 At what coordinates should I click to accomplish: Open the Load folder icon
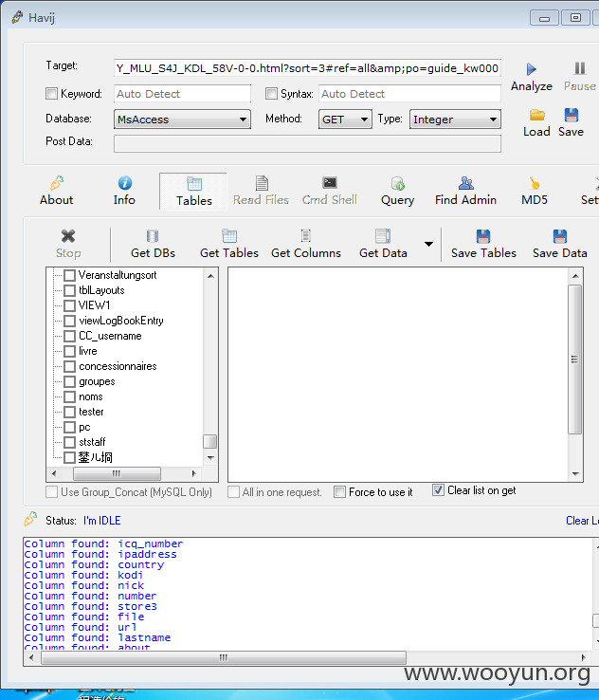click(x=536, y=115)
